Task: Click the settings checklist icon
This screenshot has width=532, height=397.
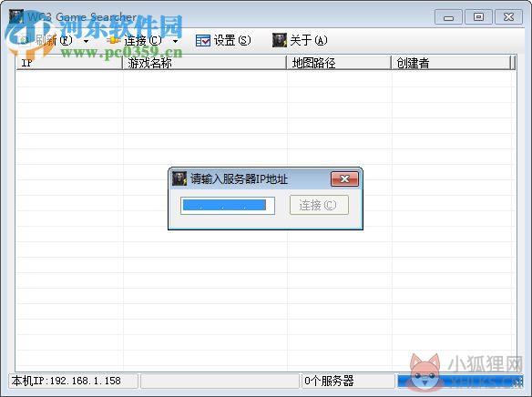Action: (x=202, y=41)
